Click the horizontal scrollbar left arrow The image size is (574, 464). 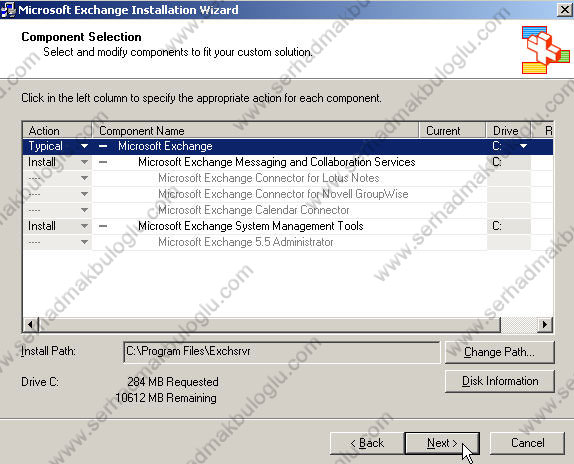point(31,325)
